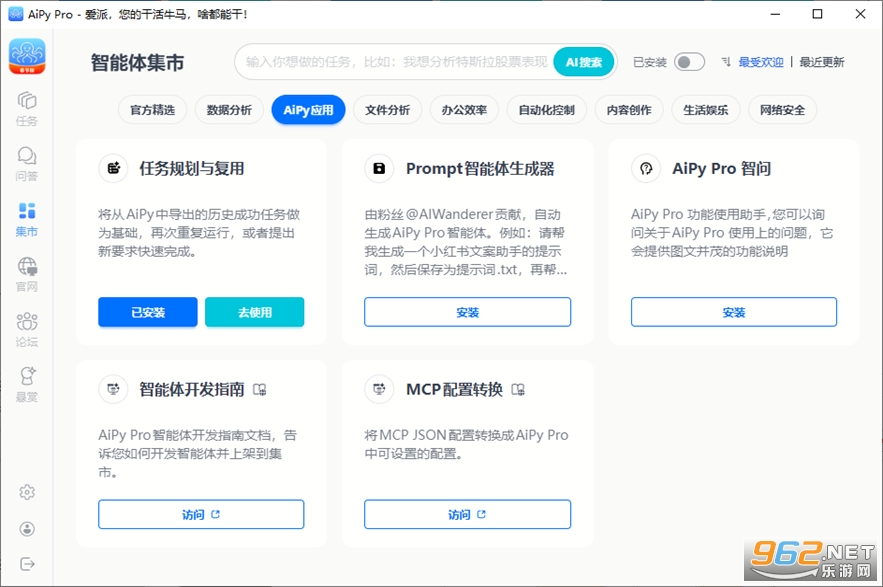Viewport: 883px width, 587px height.
Task: Switch to the 网络安全 category tab
Action: pos(782,110)
